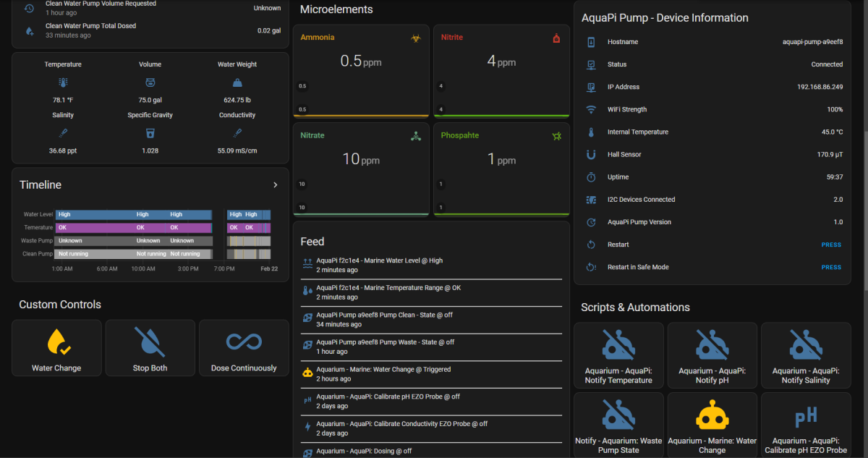Open the Nitrite sensor card details
Image resolution: width=868 pixels, height=458 pixels.
(x=501, y=70)
